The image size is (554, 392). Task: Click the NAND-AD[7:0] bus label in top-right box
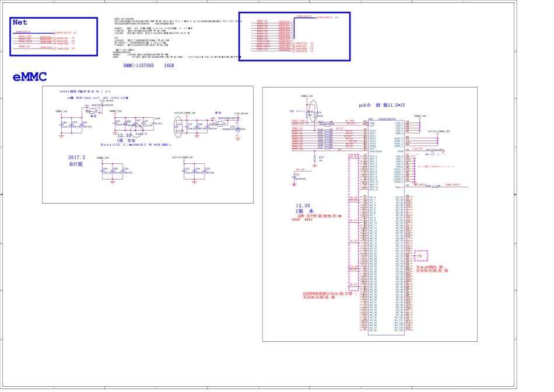(324, 17)
